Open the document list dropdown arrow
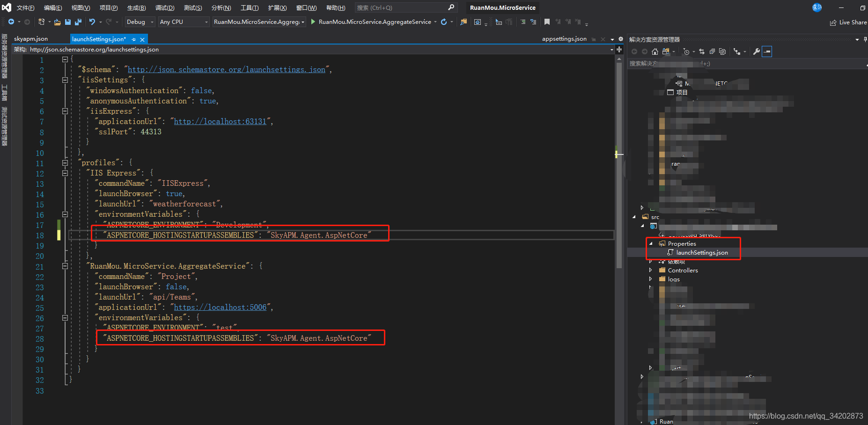Screen dimensions: 868x425 coord(612,39)
